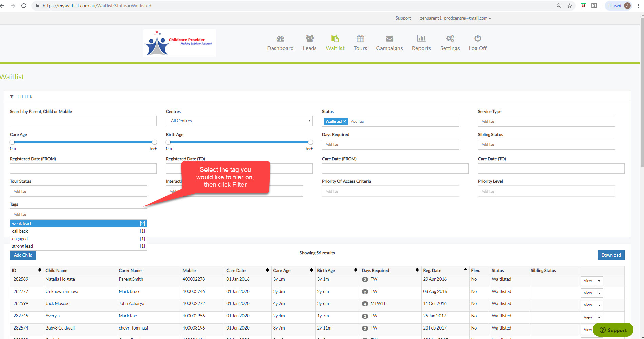Open the Reports bar chart icon
The height and width of the screenshot is (339, 644).
point(421,38)
